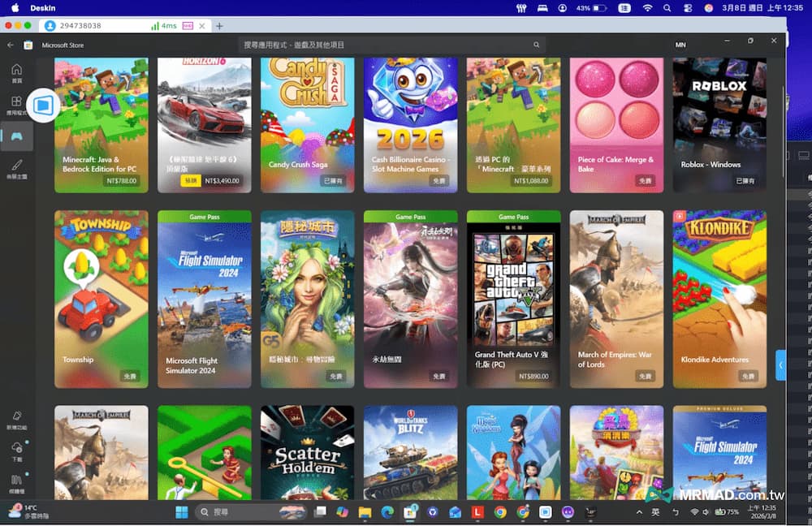This screenshot has height=526, width=812.
Task: Open the Home section in the sidebar
Action: 16,72
